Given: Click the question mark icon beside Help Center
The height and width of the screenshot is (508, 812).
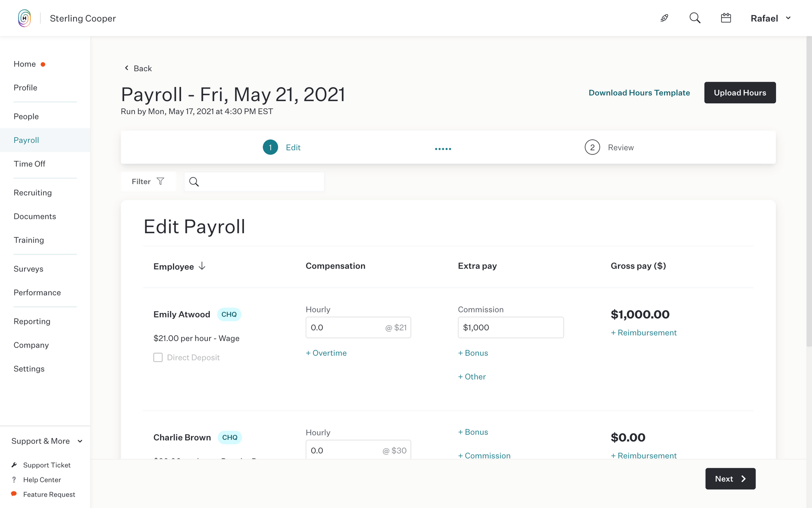Looking at the screenshot, I should click(x=14, y=480).
